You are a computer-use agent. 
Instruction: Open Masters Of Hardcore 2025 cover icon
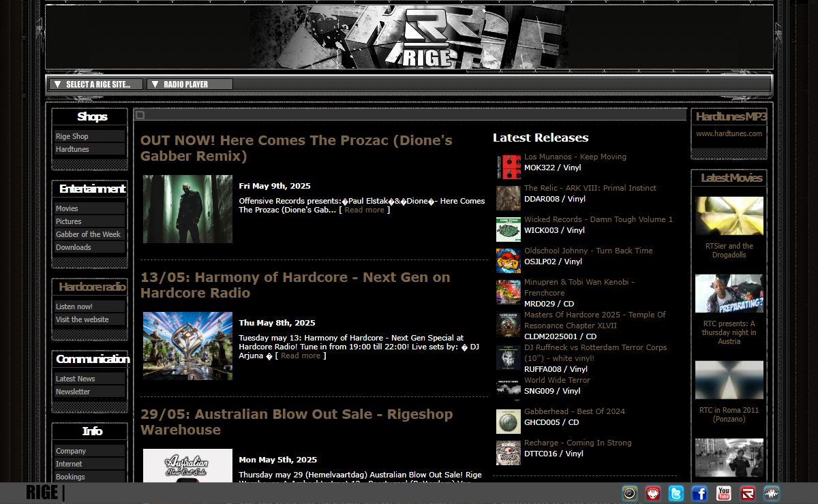[509, 325]
